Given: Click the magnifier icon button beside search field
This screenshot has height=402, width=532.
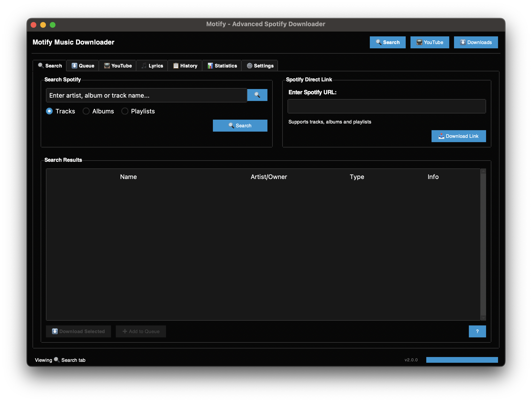Looking at the screenshot, I should click(x=257, y=95).
